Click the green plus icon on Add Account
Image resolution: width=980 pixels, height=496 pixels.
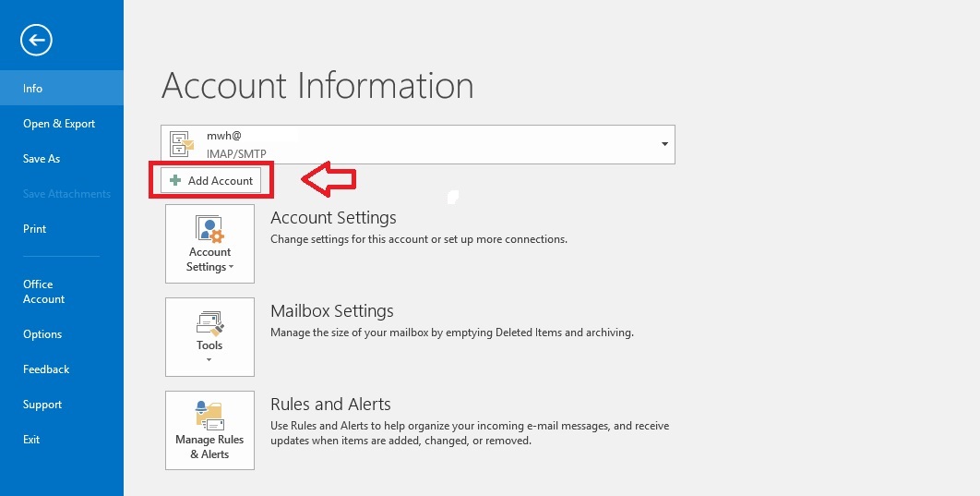pos(175,180)
